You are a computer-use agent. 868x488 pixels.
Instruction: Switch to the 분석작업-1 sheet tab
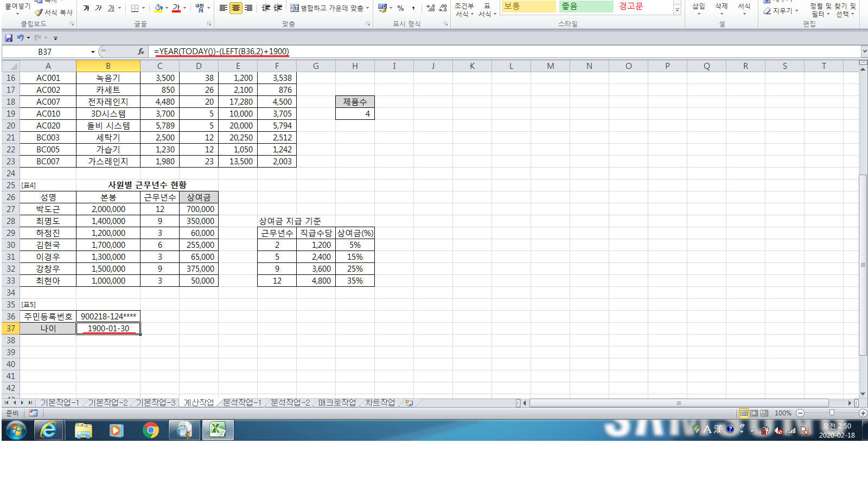tap(242, 402)
